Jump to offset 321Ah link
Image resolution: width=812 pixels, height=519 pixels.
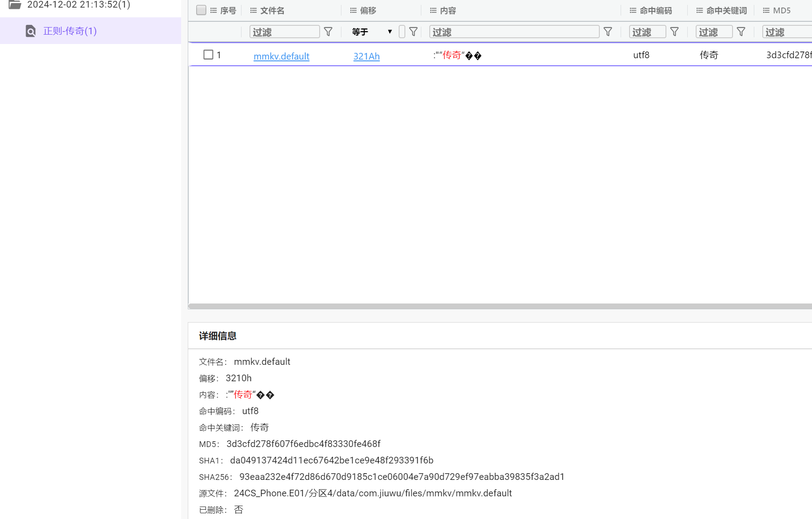pos(366,56)
